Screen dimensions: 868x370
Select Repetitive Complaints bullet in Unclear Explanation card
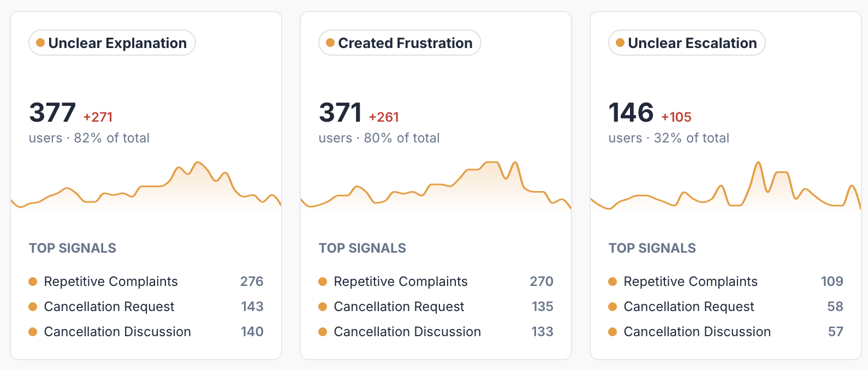coord(33,282)
